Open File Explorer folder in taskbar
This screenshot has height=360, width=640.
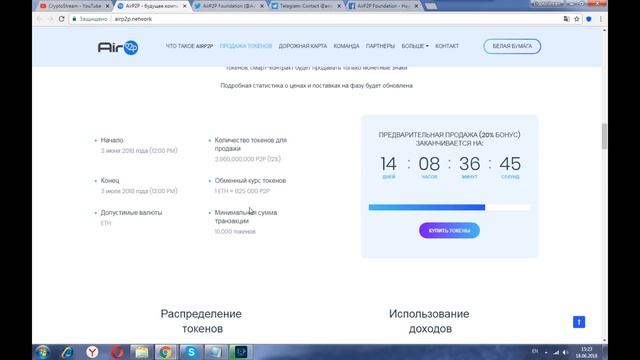click(x=142, y=352)
